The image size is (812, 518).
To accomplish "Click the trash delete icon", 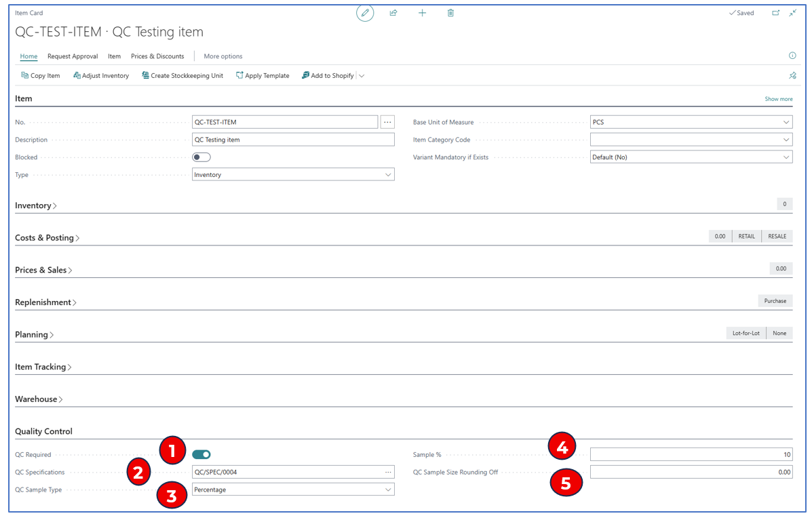I will point(450,13).
